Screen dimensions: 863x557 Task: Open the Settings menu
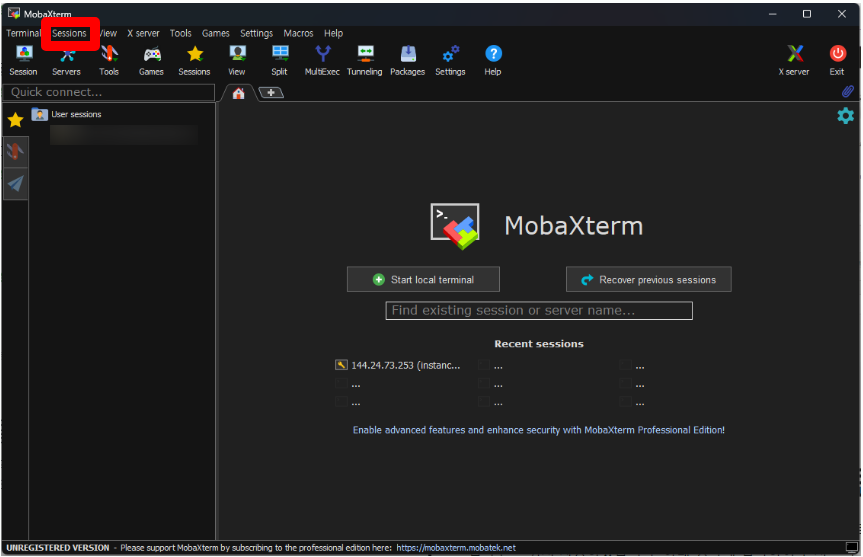(x=256, y=33)
